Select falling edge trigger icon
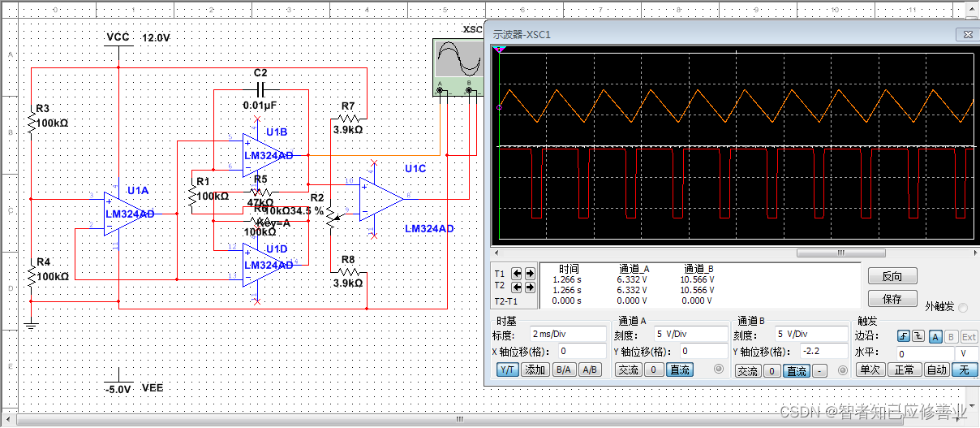This screenshot has height=428, width=980. pos(917,335)
